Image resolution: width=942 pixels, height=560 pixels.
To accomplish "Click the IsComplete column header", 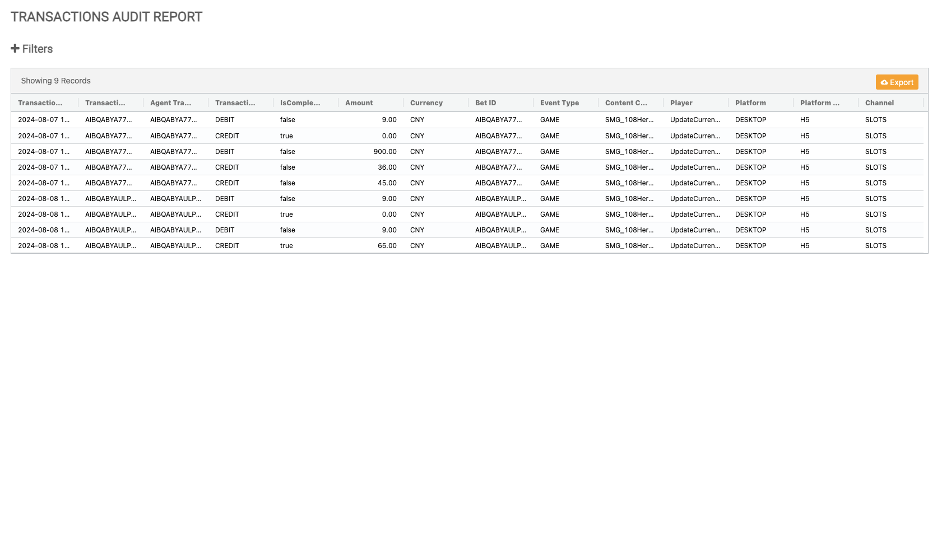I will point(300,103).
